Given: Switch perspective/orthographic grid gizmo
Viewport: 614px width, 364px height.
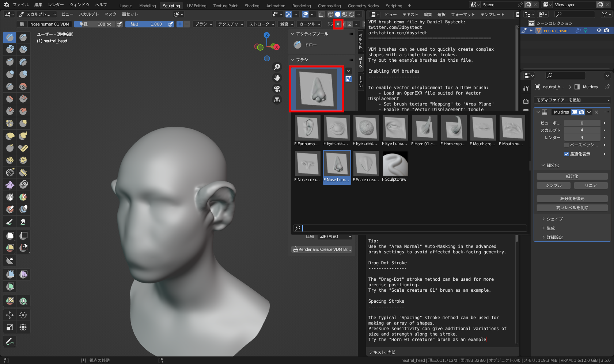Looking at the screenshot, I should (277, 100).
